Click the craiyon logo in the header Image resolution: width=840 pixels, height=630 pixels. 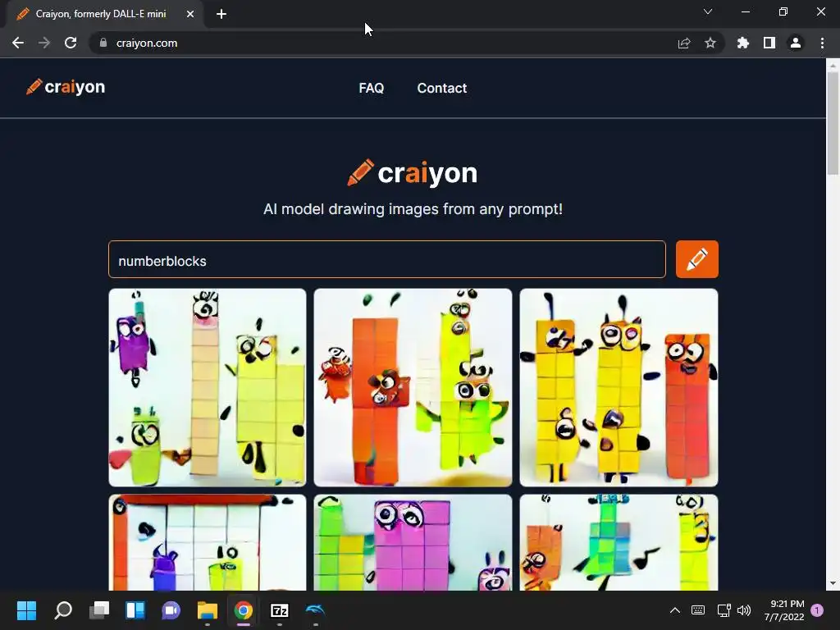tap(66, 87)
